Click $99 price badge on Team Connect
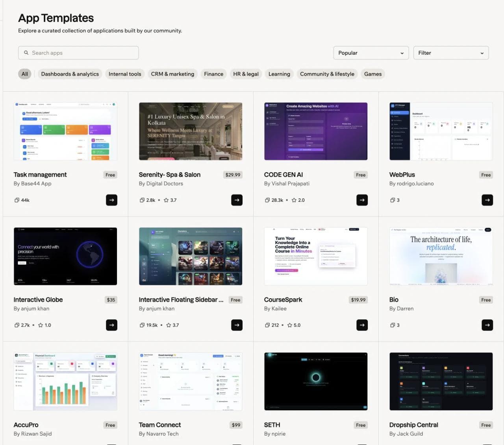The height and width of the screenshot is (445, 504). (x=236, y=425)
